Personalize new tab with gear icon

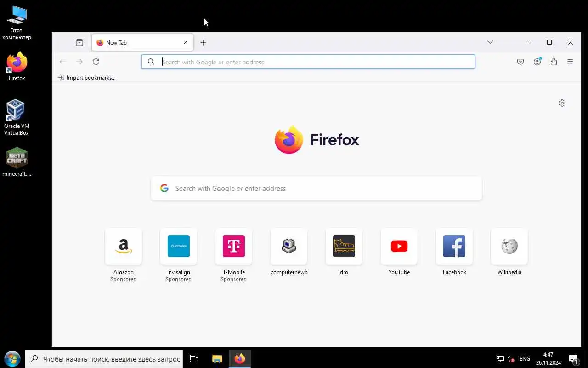click(562, 103)
